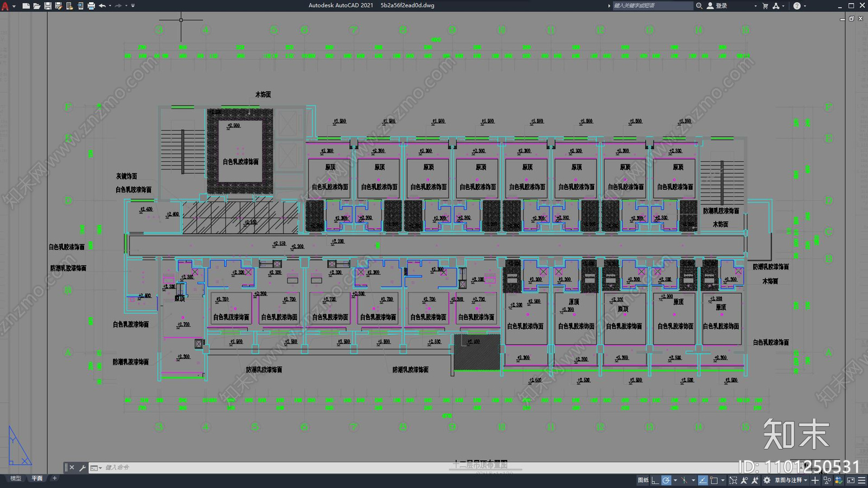The width and height of the screenshot is (868, 488).
Task: Expand object snap settings dropdown
Action: [723, 480]
